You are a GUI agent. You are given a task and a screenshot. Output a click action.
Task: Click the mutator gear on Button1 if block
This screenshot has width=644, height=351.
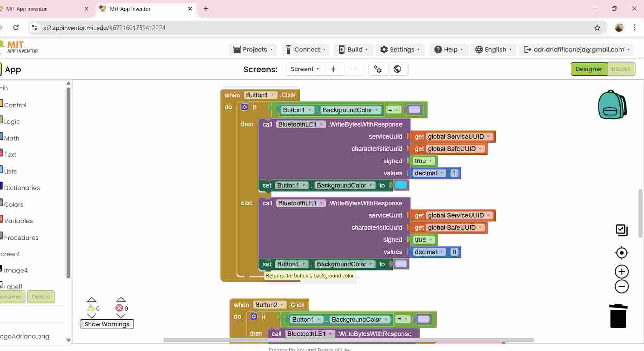(x=244, y=107)
